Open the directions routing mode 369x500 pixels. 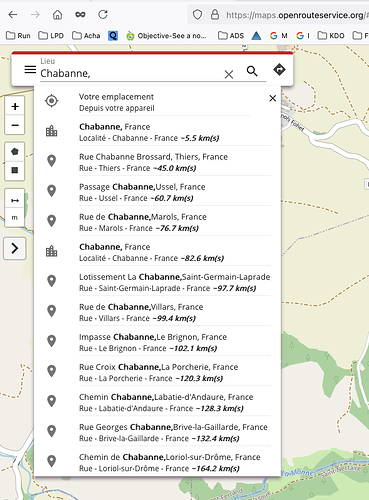279,70
